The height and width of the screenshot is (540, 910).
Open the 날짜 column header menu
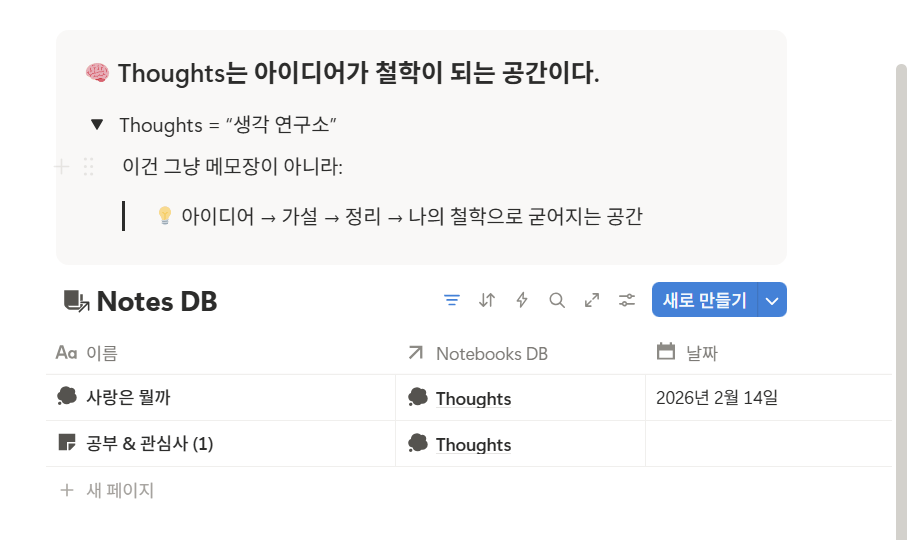coord(701,353)
